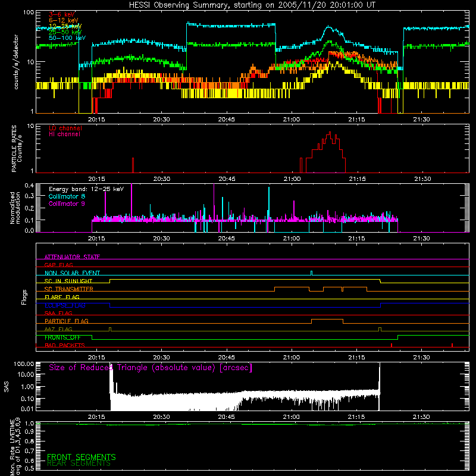Click the NON_SOLAR_EVENT flag label

point(72,273)
